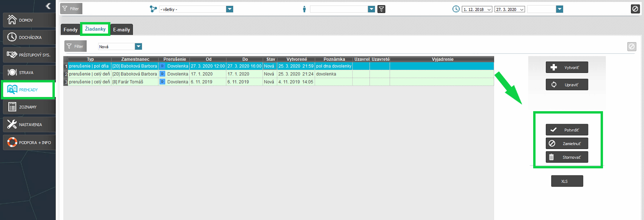Click the organizational structure icon
644x220 pixels.
pyautogui.click(x=153, y=9)
